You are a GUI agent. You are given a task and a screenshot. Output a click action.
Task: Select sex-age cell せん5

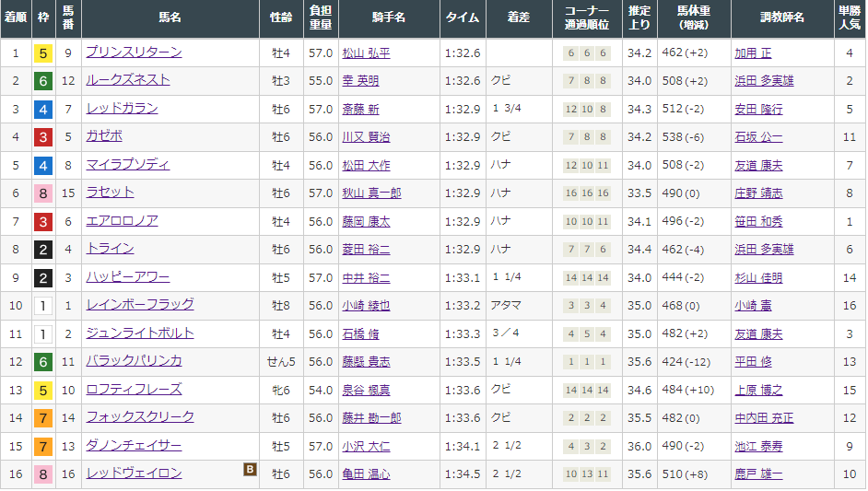[x=281, y=361]
